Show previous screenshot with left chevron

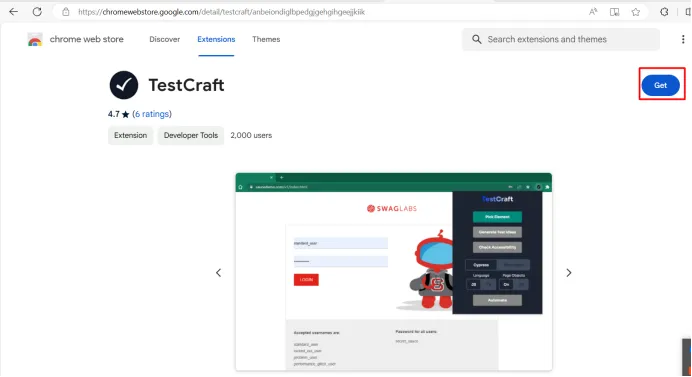pyautogui.click(x=218, y=273)
